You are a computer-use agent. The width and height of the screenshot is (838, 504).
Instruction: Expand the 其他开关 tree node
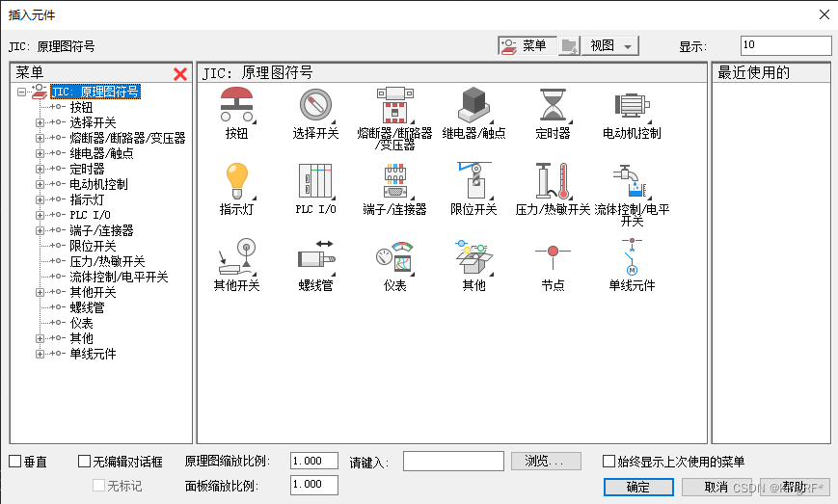(x=40, y=293)
